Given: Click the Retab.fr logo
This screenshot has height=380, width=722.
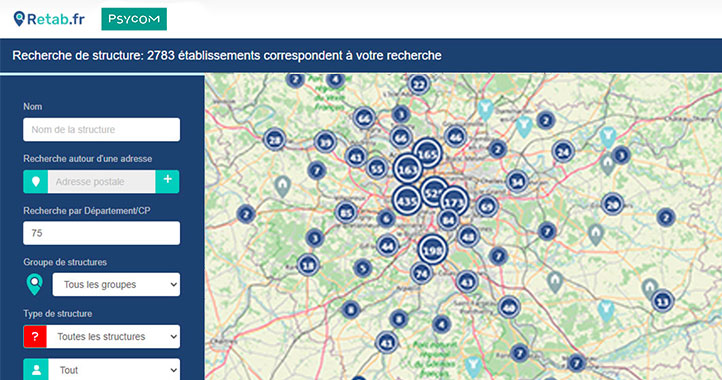Looking at the screenshot, I should (x=49, y=19).
